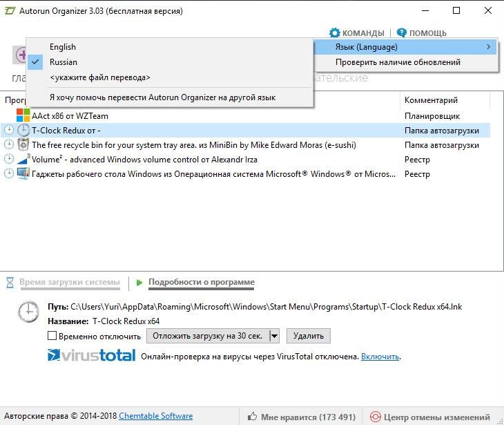Click green play arrow beside Подробности о программе
Viewport: 504px width, 425px height.
[139, 283]
